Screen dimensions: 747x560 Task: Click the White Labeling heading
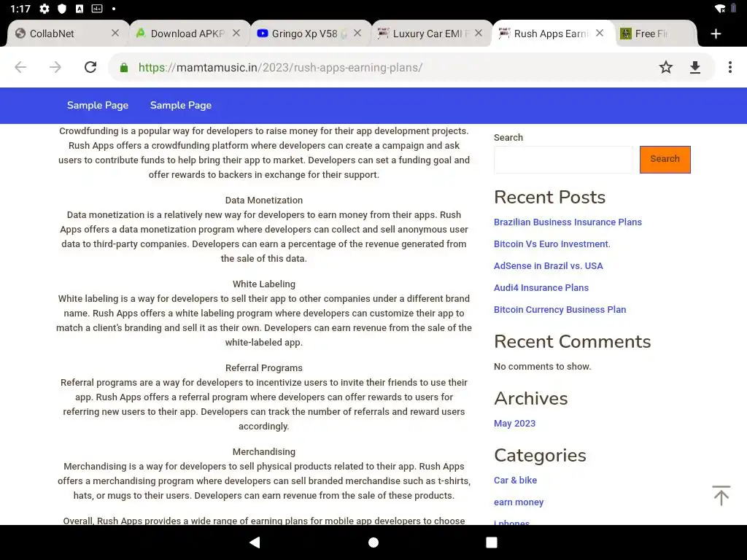264,284
